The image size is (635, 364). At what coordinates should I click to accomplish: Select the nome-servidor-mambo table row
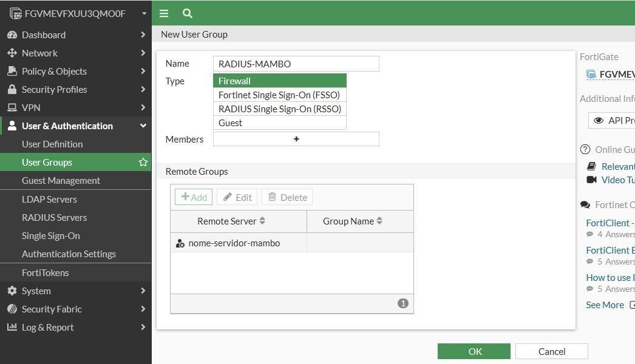point(292,243)
